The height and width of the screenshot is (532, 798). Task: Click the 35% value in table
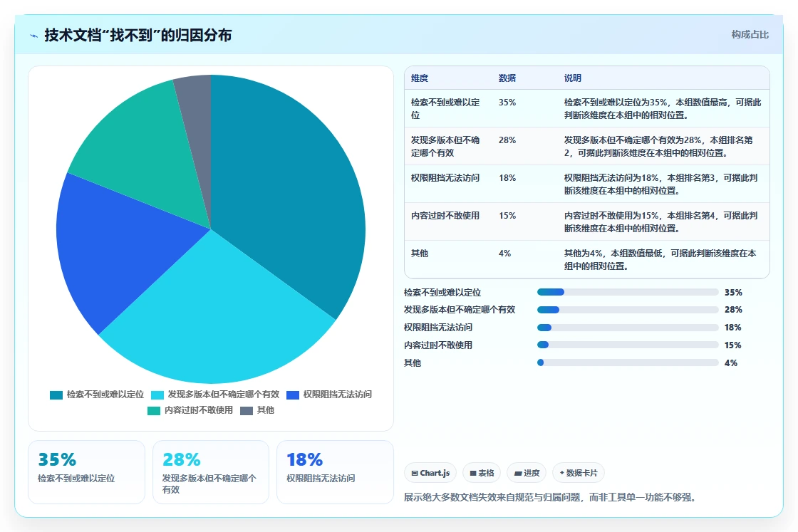point(507,103)
